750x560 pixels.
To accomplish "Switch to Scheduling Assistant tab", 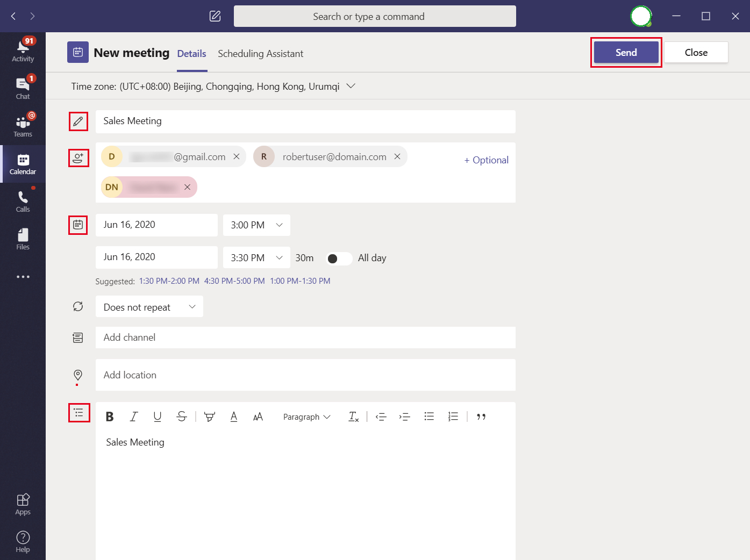I will click(261, 54).
